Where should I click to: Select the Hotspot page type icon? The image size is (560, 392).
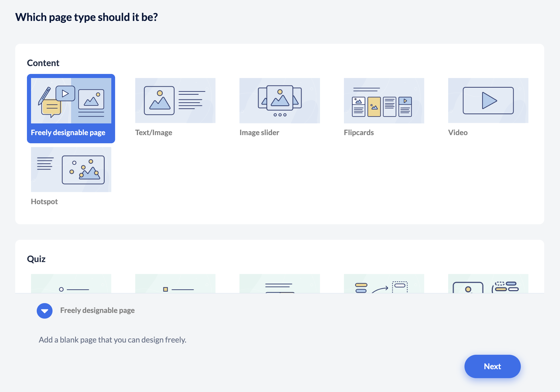71,169
